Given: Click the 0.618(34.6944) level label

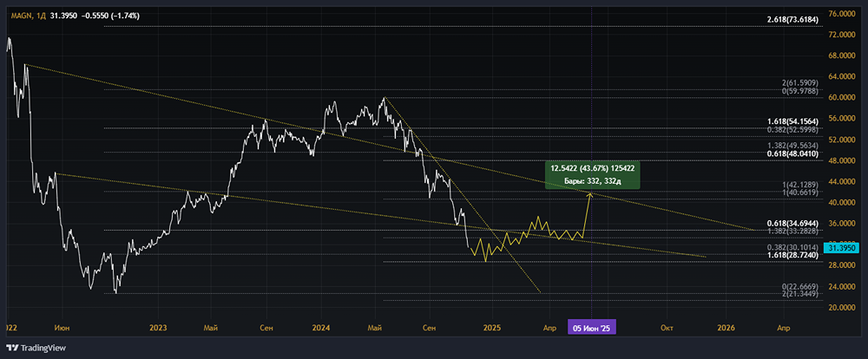Looking at the screenshot, I should coord(794,223).
